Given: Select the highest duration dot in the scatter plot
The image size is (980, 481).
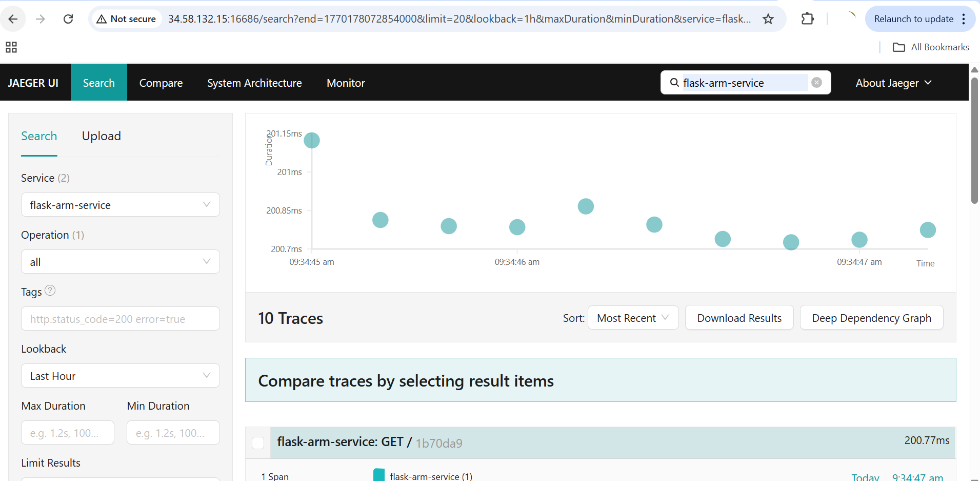Looking at the screenshot, I should click(x=311, y=140).
